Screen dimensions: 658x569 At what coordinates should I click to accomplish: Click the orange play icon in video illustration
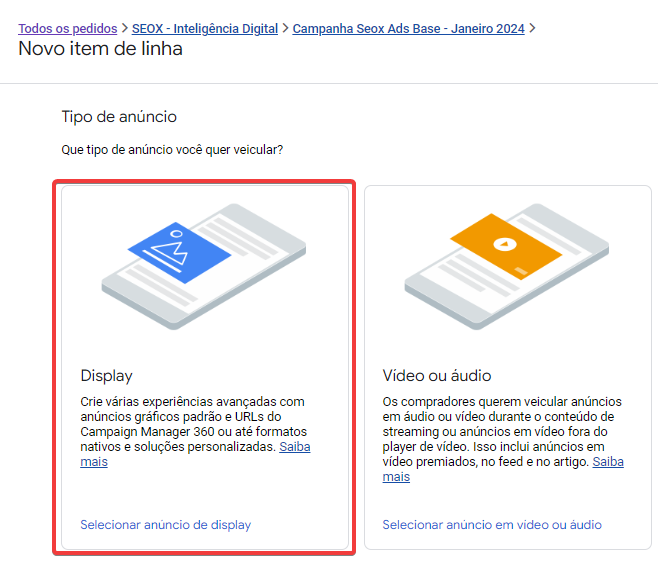(x=506, y=246)
